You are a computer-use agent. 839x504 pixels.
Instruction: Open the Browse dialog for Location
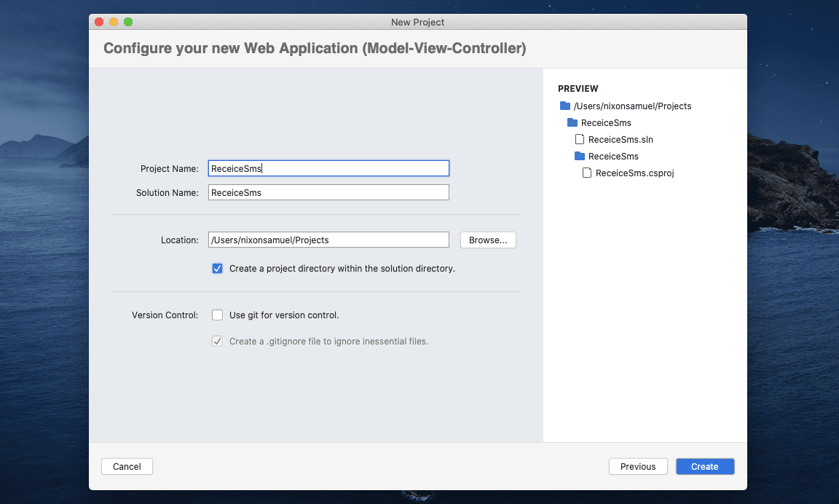tap(487, 239)
